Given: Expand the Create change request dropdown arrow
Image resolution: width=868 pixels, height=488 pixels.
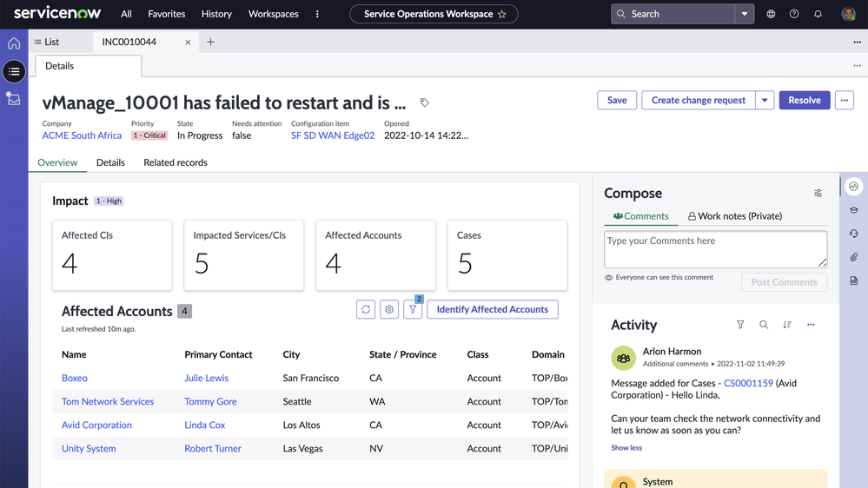Looking at the screenshot, I should pos(765,100).
